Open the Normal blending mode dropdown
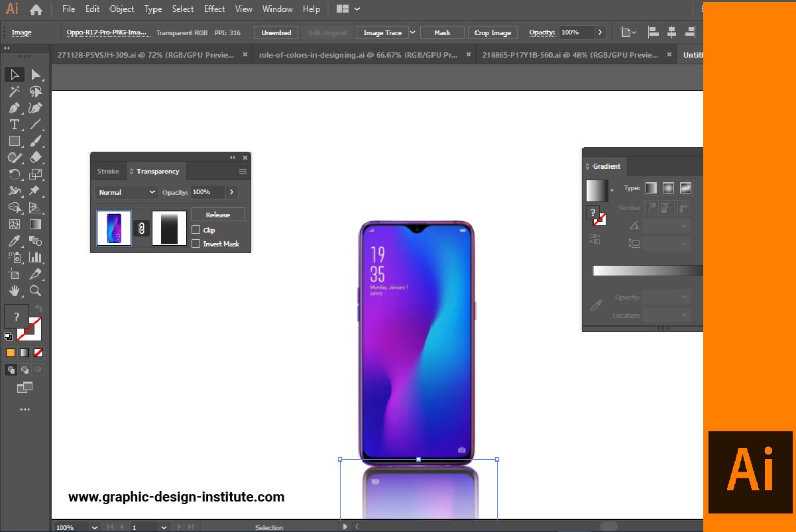Image resolution: width=796 pixels, height=532 pixels. 125,192
